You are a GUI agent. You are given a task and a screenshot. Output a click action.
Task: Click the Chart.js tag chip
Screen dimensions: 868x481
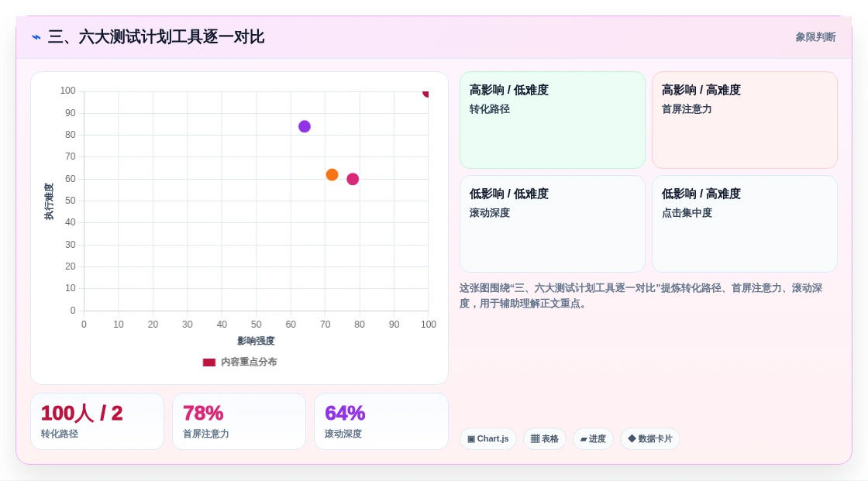(x=488, y=439)
